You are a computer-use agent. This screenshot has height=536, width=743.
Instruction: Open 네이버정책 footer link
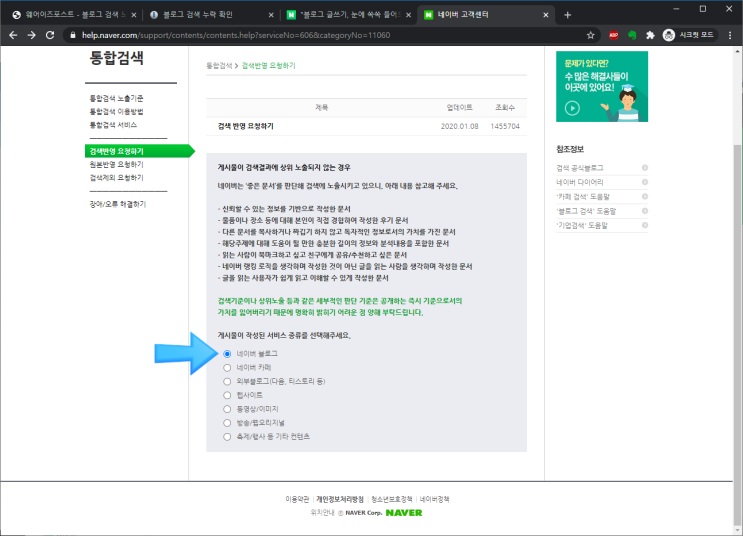435,499
